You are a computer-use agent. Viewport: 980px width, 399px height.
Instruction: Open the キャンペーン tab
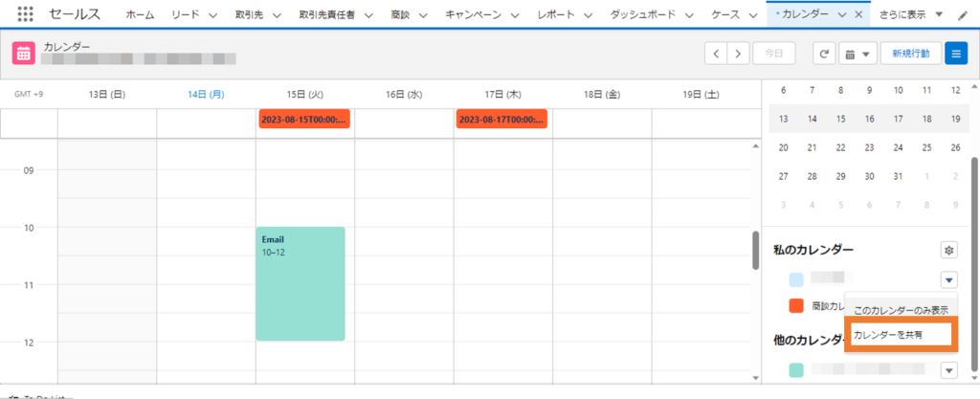(x=473, y=15)
